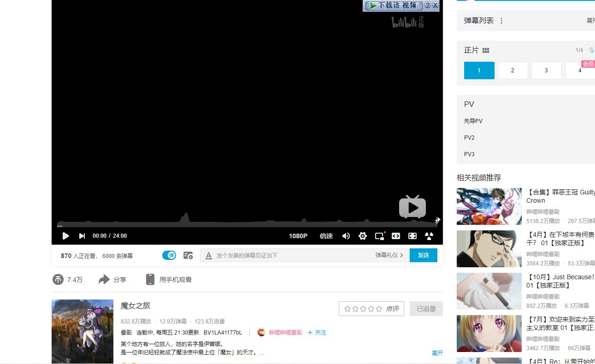Click the 下载该视频 download button
Image resolution: width=595 pixels, height=364 pixels.
(393, 6)
